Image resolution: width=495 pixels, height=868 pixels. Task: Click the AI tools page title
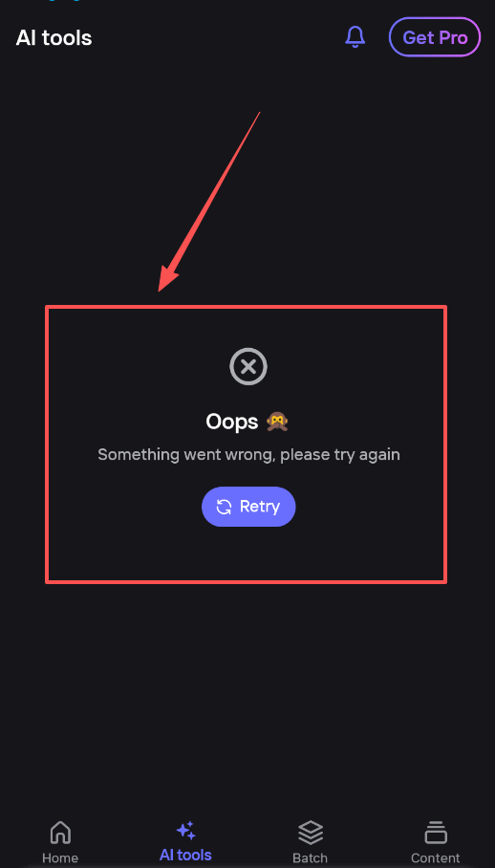(x=54, y=38)
